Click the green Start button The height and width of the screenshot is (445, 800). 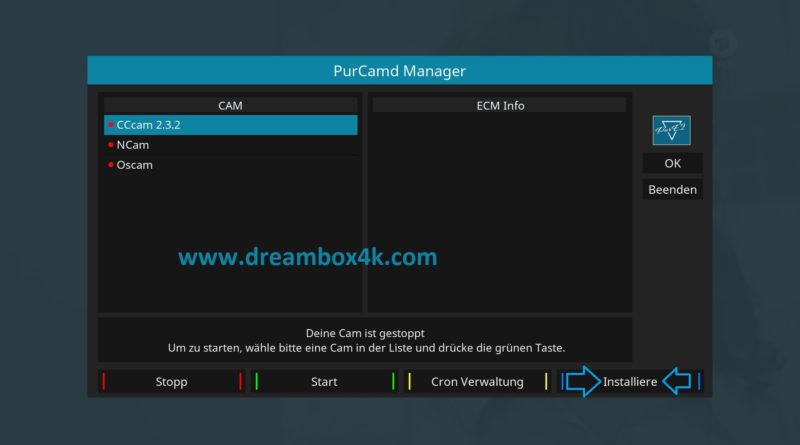click(x=324, y=382)
